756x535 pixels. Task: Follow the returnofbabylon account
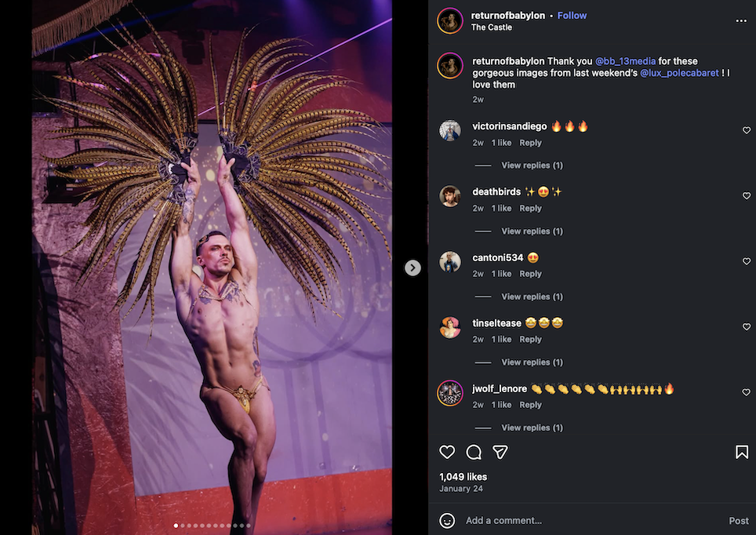572,16
